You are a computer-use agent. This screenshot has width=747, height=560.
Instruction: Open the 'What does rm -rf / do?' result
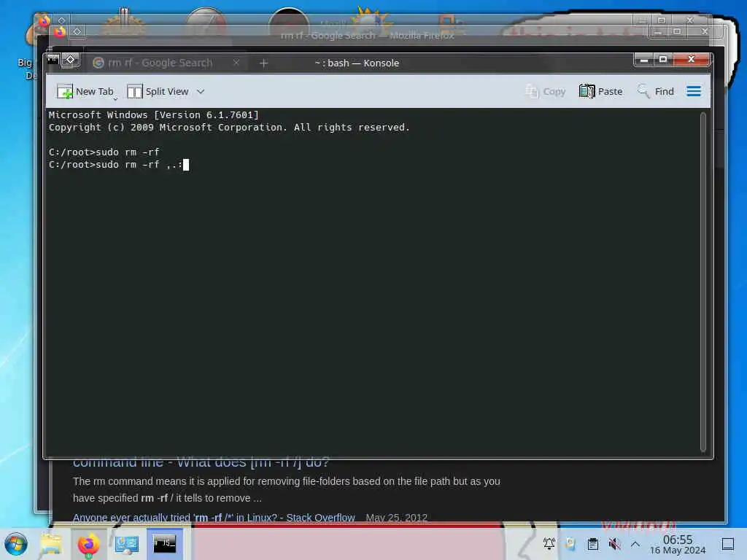pyautogui.click(x=201, y=462)
